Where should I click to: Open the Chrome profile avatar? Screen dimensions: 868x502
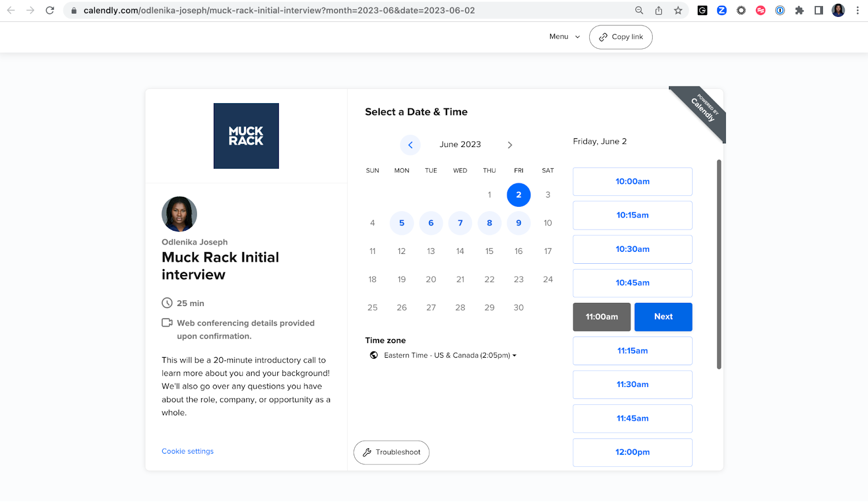tap(838, 10)
